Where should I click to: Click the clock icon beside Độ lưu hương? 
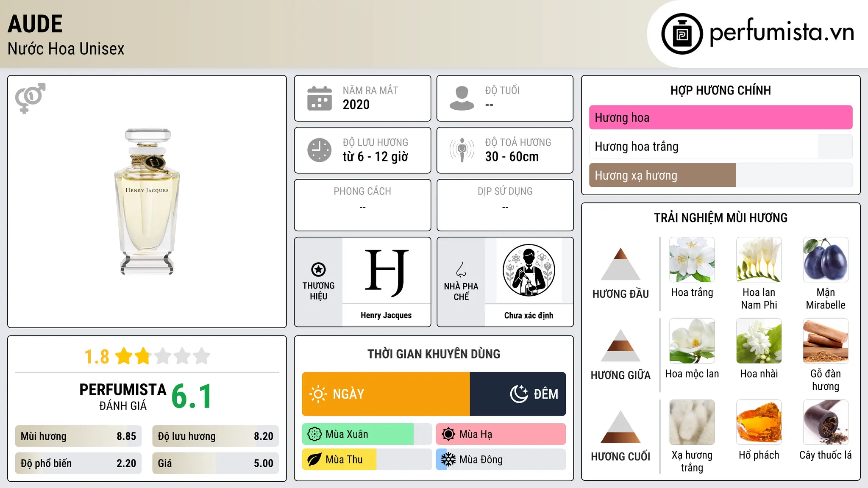[x=320, y=150]
